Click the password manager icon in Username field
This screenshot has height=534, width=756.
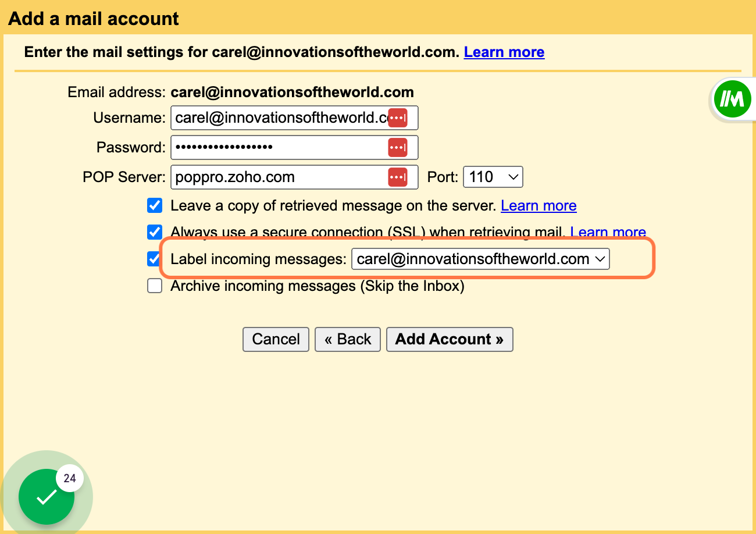(x=398, y=118)
